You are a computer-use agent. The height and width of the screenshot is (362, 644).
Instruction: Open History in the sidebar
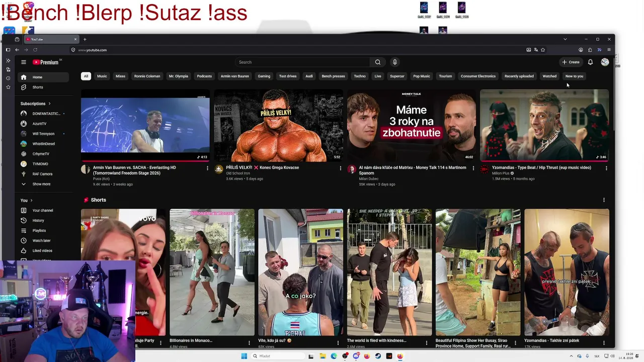click(43, 221)
